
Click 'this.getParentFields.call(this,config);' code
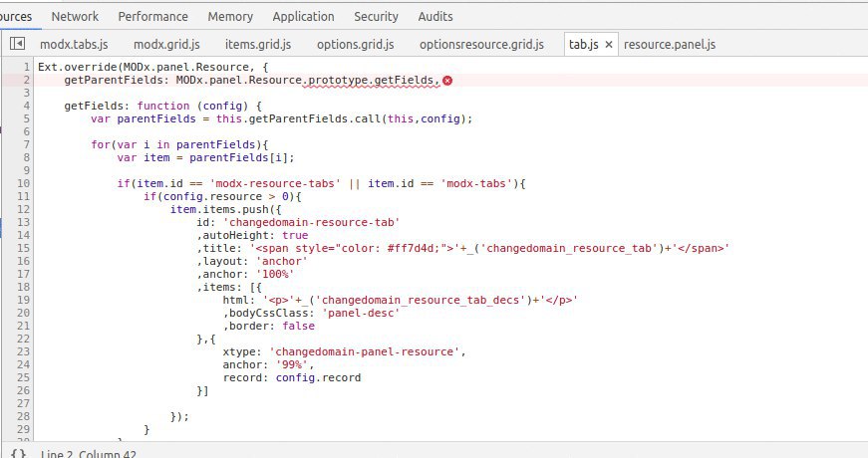coord(345,118)
